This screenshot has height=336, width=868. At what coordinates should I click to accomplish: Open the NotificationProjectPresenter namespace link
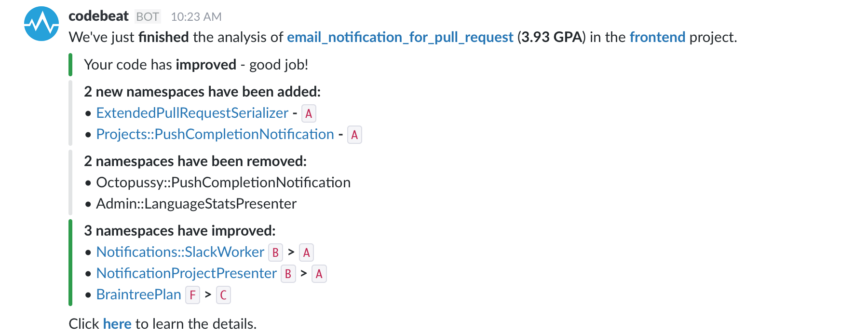tap(187, 273)
